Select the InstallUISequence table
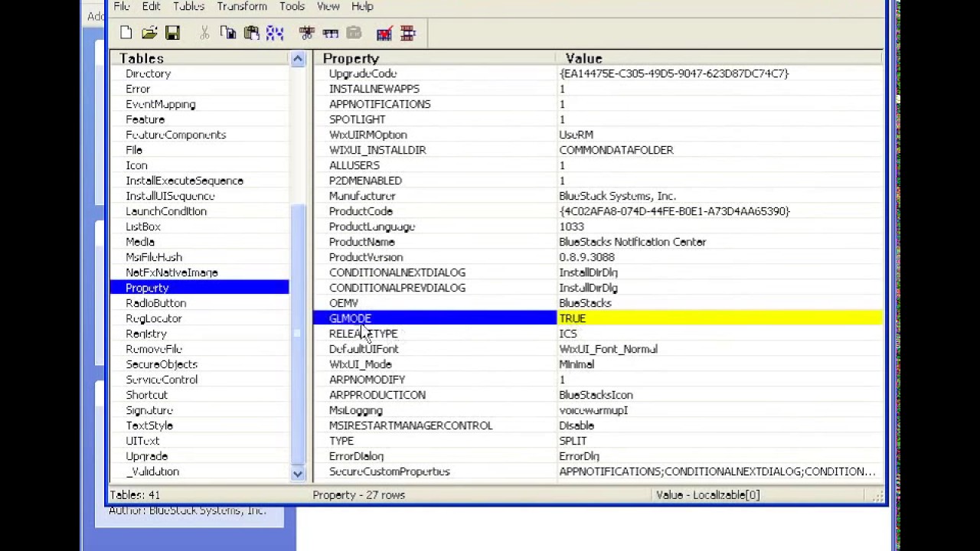This screenshot has height=551, width=980. click(170, 196)
